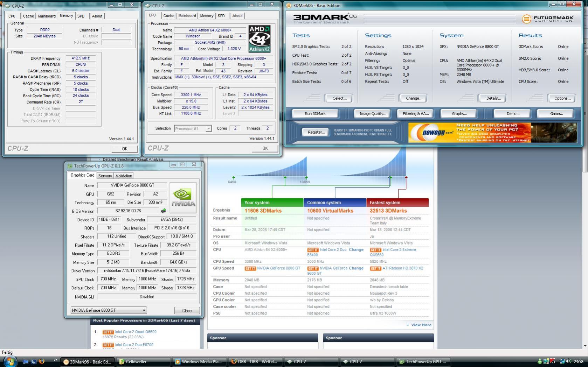The image size is (588, 367).
Task: Click the Show Desktop quick launch icon
Action: [25, 362]
